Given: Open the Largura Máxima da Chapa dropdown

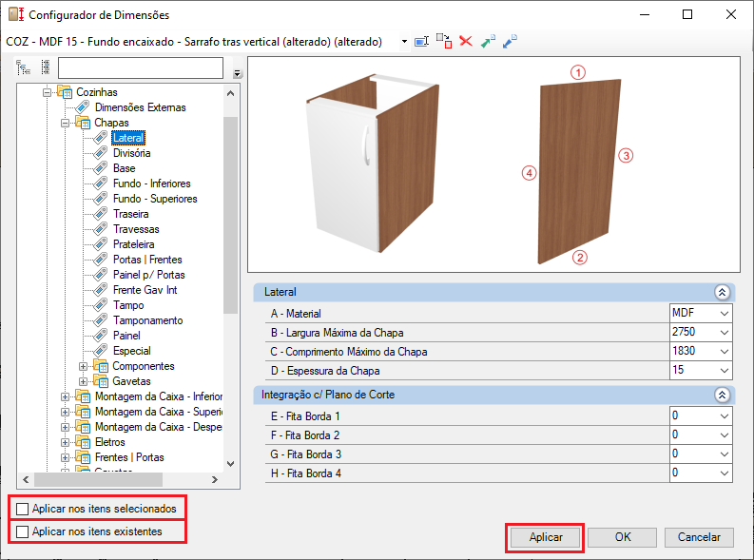Looking at the screenshot, I should pos(725,332).
